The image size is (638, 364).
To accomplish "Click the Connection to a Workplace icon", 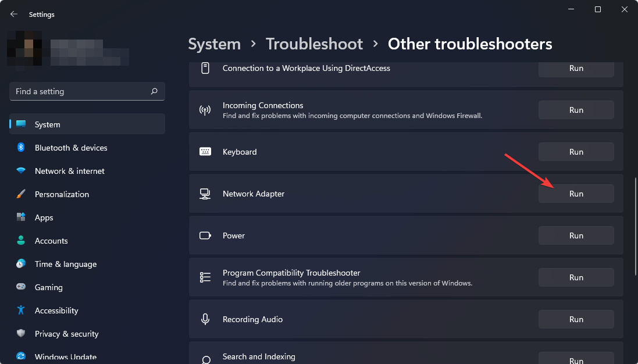I will pos(205,68).
